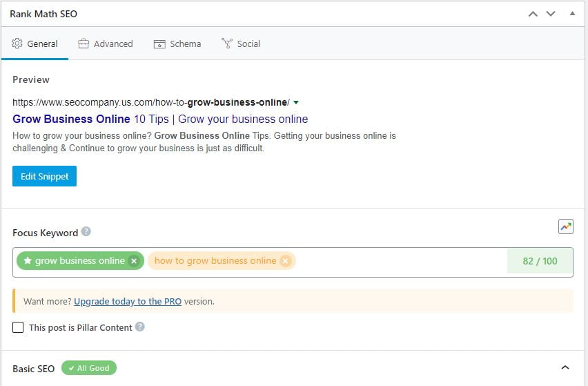Screen dimensions: 588x386
Task: Switch to the Schema tab
Action: tap(177, 44)
